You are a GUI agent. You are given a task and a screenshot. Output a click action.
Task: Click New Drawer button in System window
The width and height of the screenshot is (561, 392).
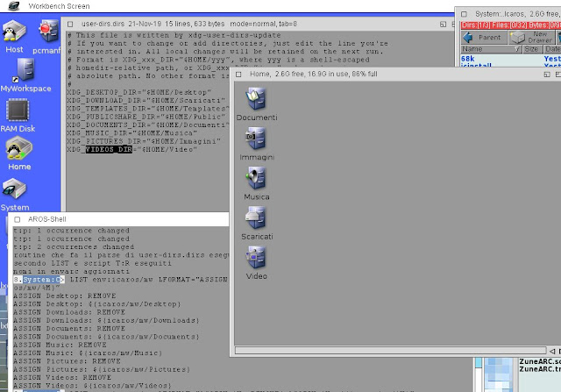click(x=532, y=37)
